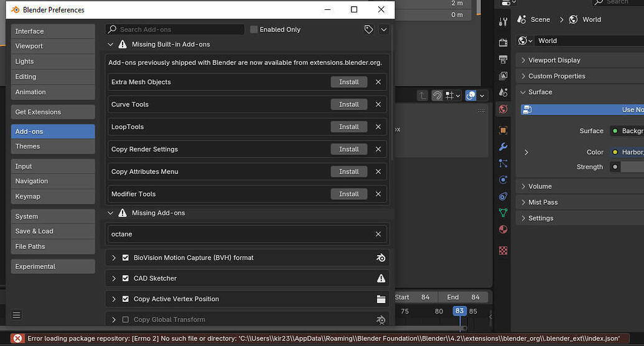Toggle Use Nodes in World surface
This screenshot has height=346, width=644.
pos(582,110)
